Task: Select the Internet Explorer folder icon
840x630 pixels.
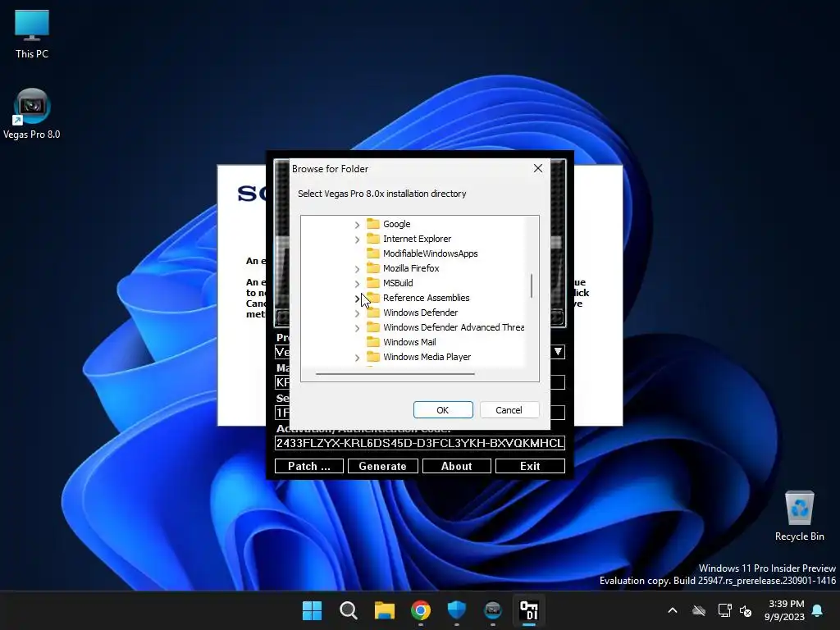Action: pos(373,239)
